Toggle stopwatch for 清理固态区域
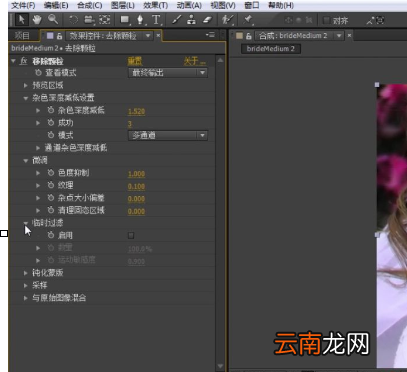This screenshot has height=372, width=407. (x=51, y=210)
